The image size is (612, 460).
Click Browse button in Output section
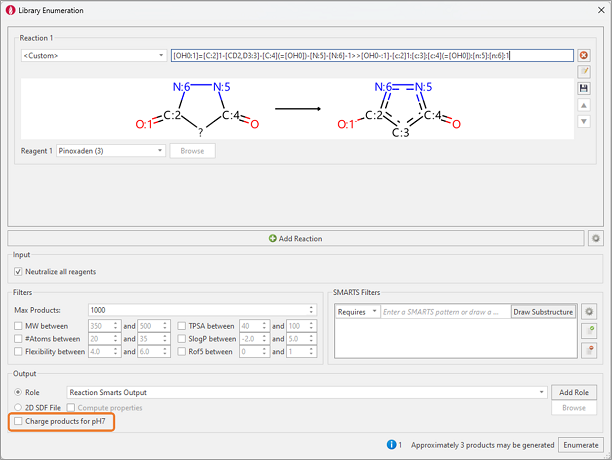point(574,408)
